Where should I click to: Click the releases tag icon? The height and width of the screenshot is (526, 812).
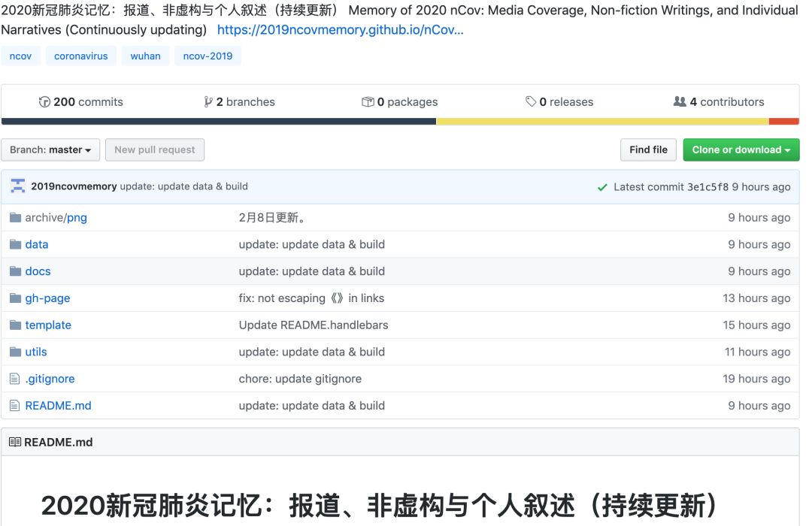(531, 101)
